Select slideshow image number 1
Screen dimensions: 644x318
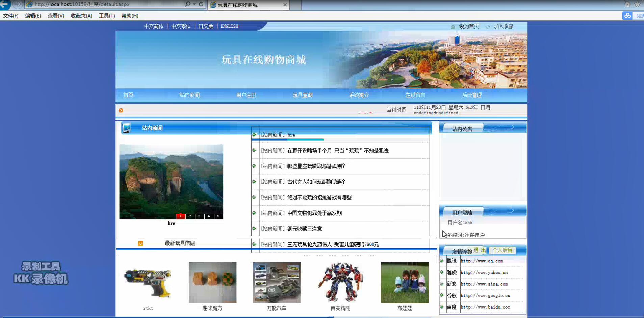click(180, 216)
